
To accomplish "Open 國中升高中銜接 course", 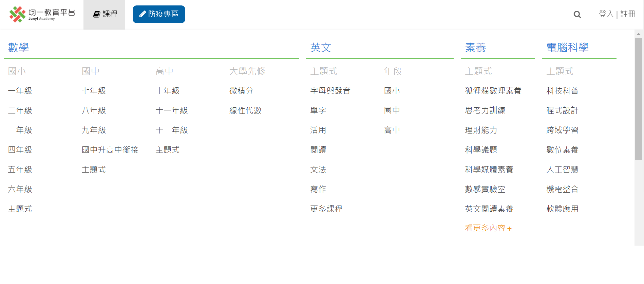I will click(110, 150).
